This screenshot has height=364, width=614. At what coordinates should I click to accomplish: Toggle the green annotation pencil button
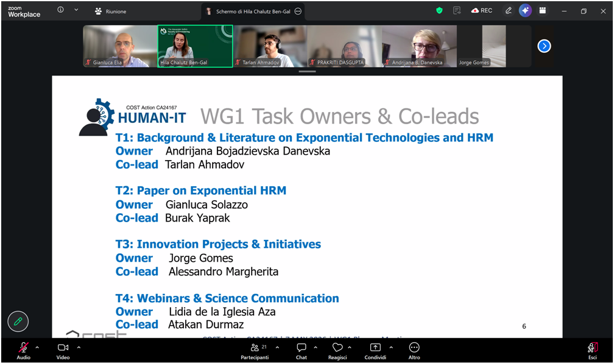[x=18, y=321]
